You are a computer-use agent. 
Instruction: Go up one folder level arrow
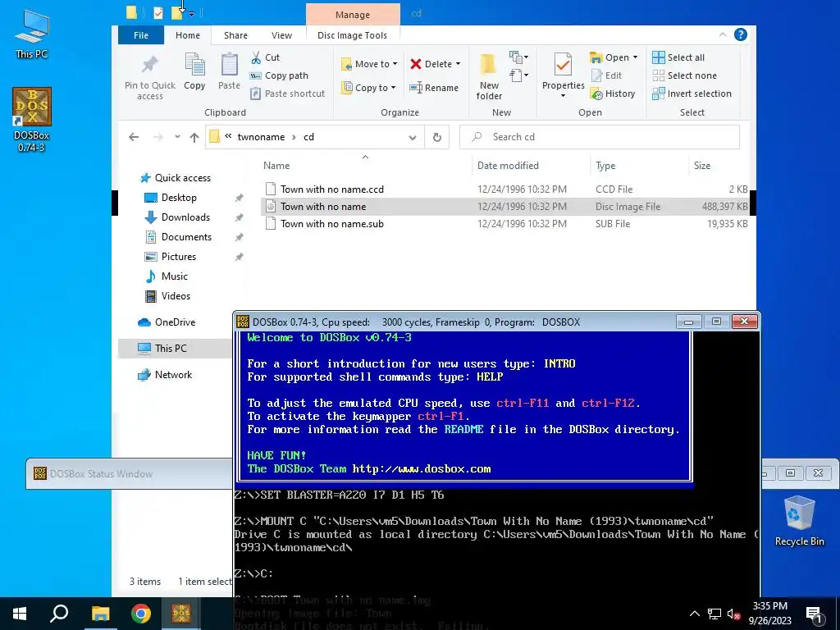[194, 137]
